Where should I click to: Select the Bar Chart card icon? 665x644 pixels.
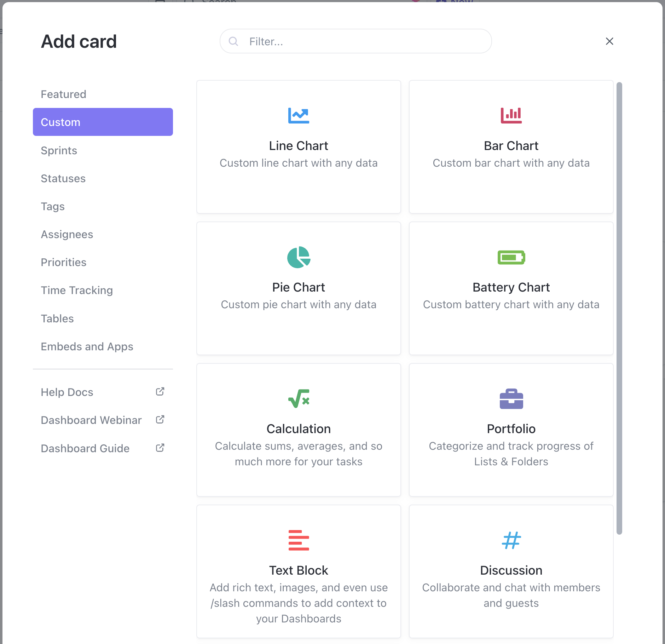(511, 116)
